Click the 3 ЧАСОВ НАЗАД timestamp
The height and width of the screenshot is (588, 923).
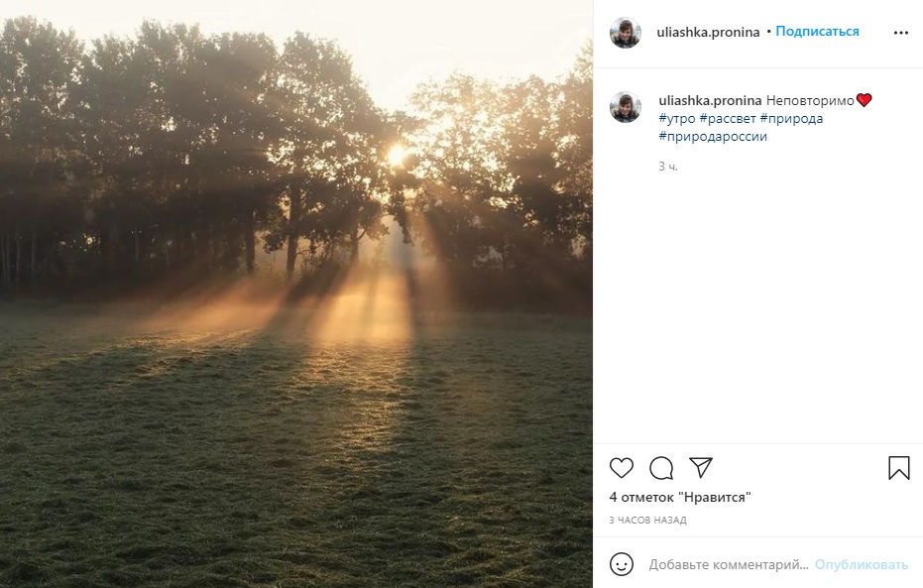(x=647, y=521)
